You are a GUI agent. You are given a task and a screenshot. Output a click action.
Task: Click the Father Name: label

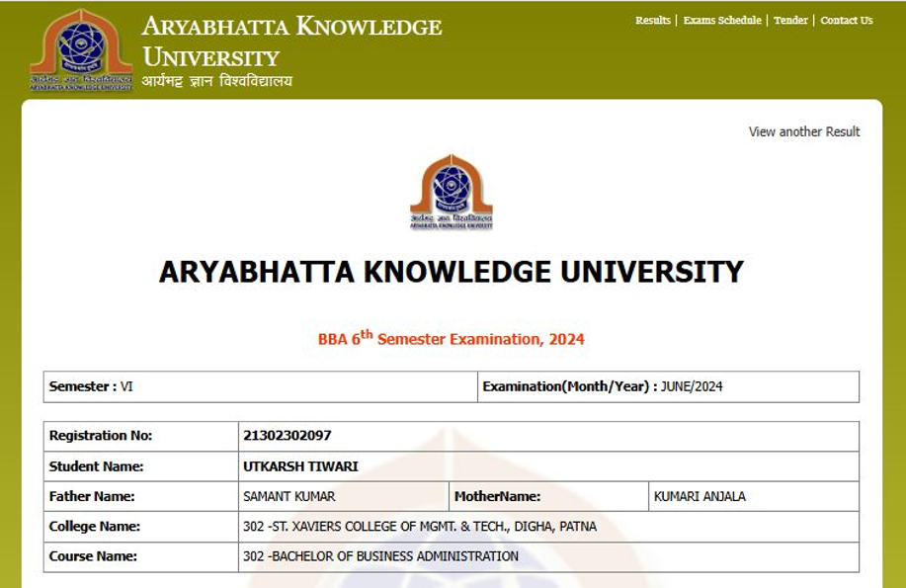pos(92,496)
